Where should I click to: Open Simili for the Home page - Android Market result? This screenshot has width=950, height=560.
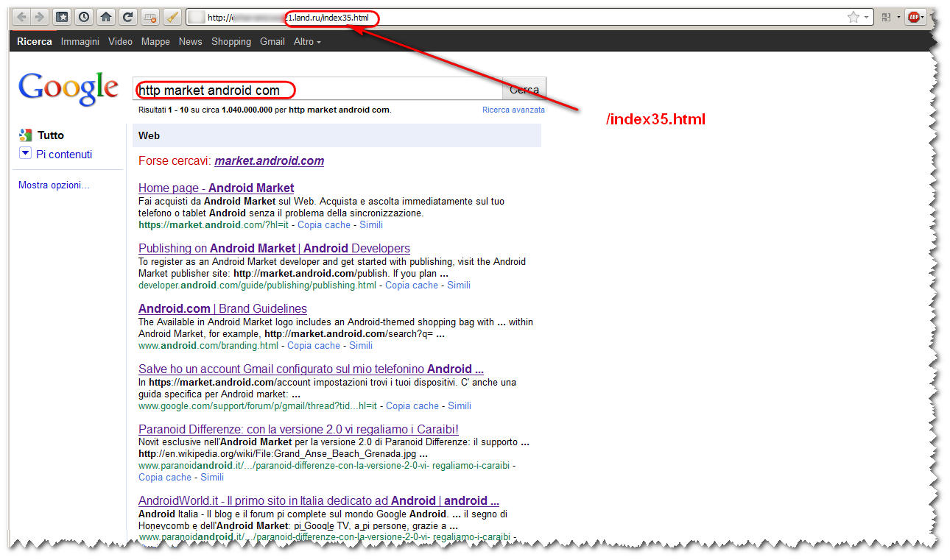(x=371, y=225)
